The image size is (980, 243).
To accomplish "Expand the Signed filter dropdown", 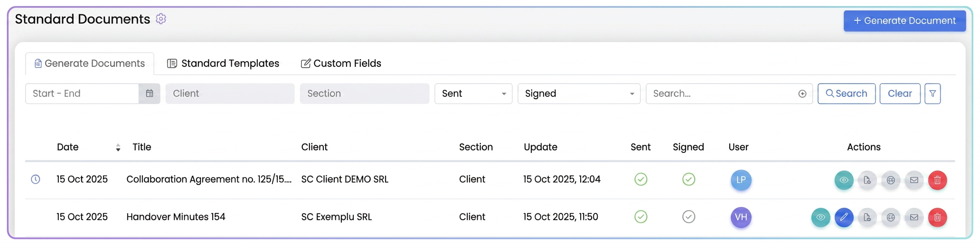I will 579,93.
